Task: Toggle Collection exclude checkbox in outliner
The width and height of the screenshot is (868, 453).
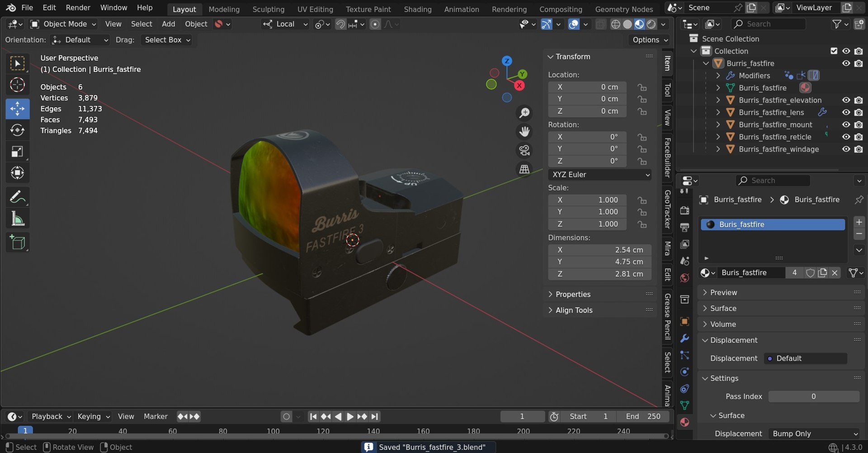Action: pyautogui.click(x=834, y=51)
